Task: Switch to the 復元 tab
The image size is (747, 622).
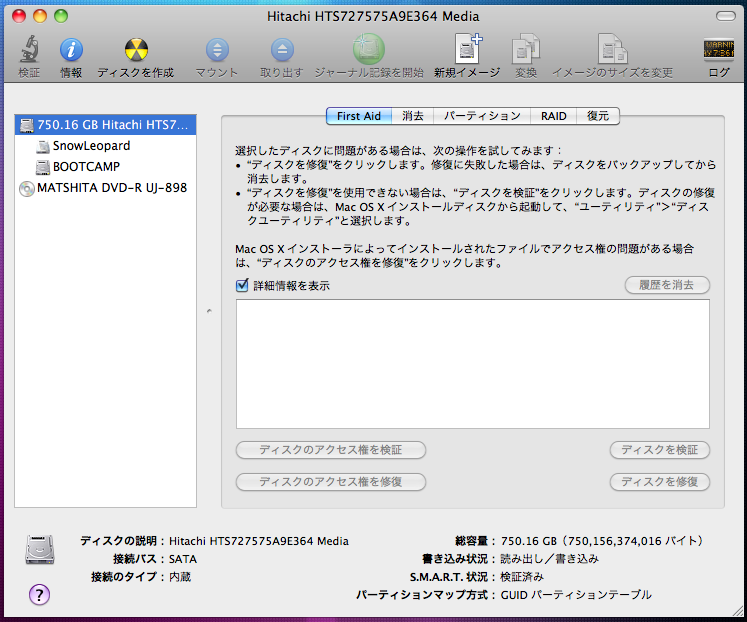Action: pos(598,116)
